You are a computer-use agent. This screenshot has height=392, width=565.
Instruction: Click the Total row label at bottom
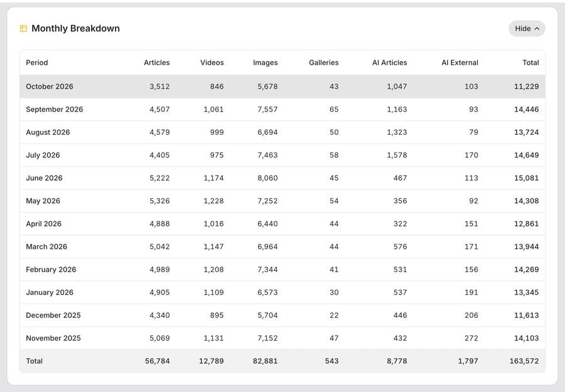(x=35, y=361)
